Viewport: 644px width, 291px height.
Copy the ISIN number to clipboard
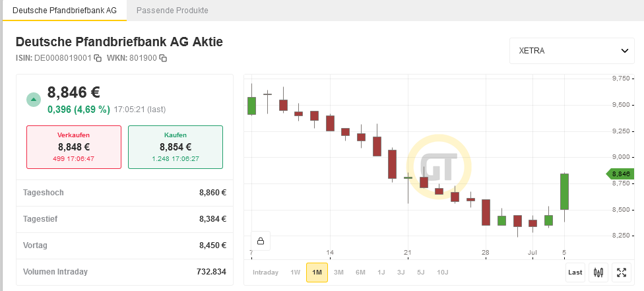click(98, 58)
